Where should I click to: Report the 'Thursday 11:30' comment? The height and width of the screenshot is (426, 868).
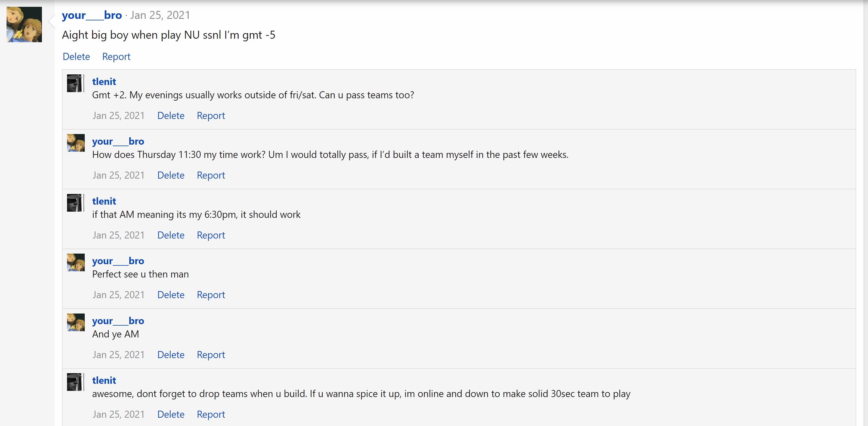(x=211, y=175)
